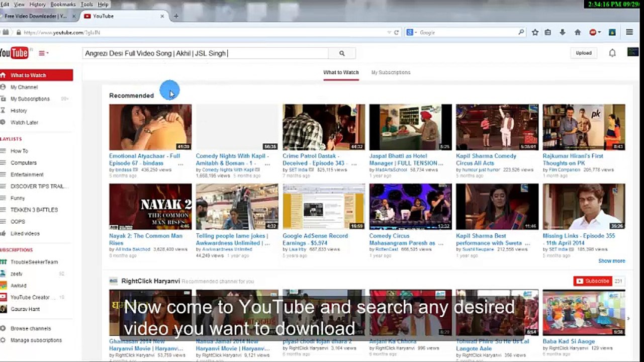
Task: Open Rajkumar Hirani's First Thoughts on PK title
Action: pyautogui.click(x=573, y=159)
